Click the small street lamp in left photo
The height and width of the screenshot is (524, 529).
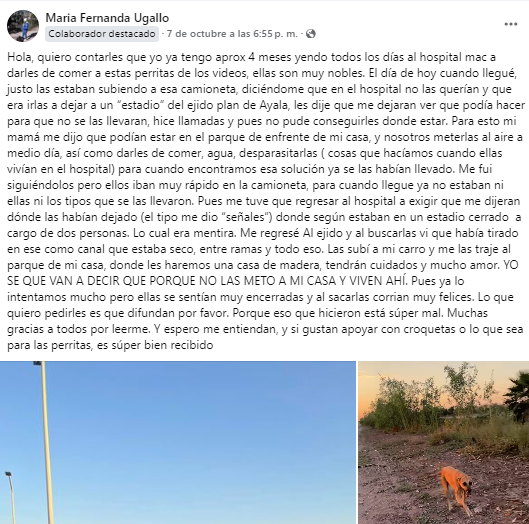[10, 497]
